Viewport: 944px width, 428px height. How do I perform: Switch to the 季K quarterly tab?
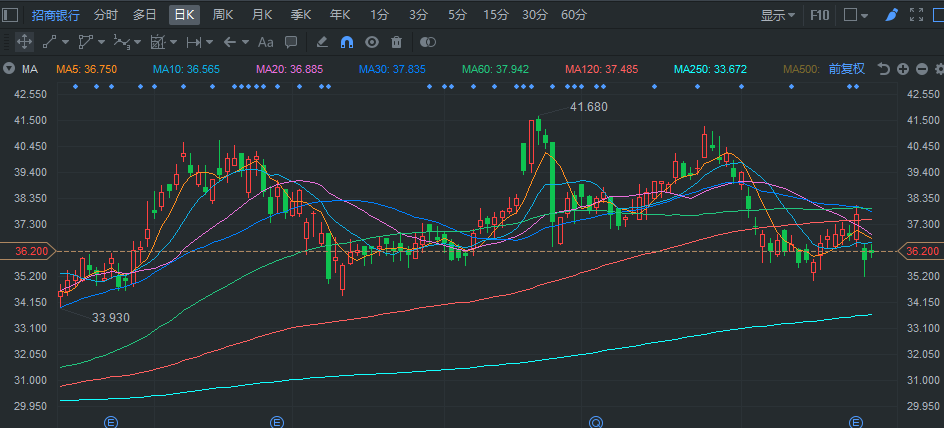pyautogui.click(x=301, y=15)
